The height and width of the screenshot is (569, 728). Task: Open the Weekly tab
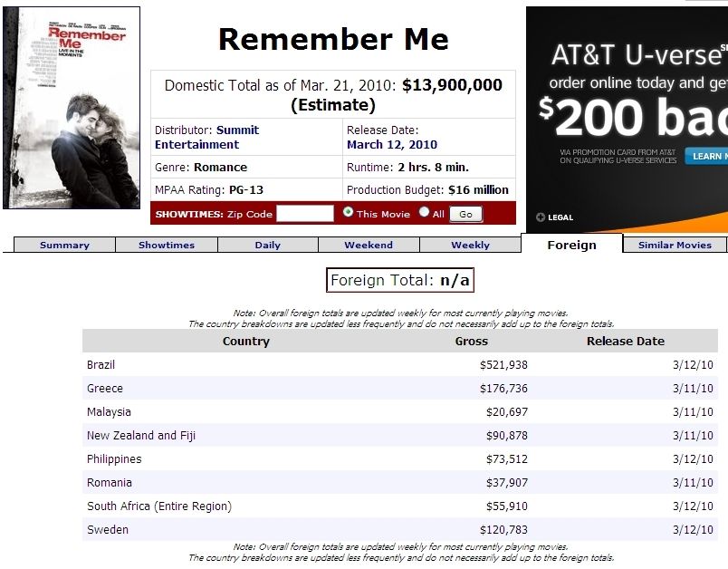pos(470,245)
